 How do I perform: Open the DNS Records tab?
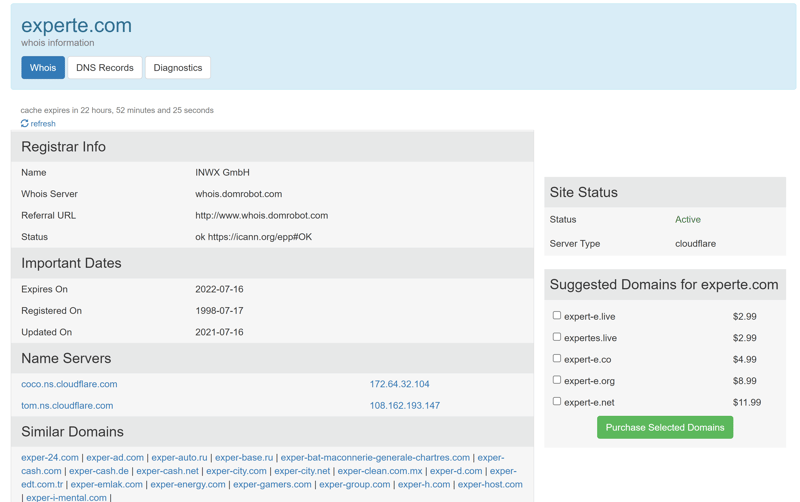(x=105, y=68)
